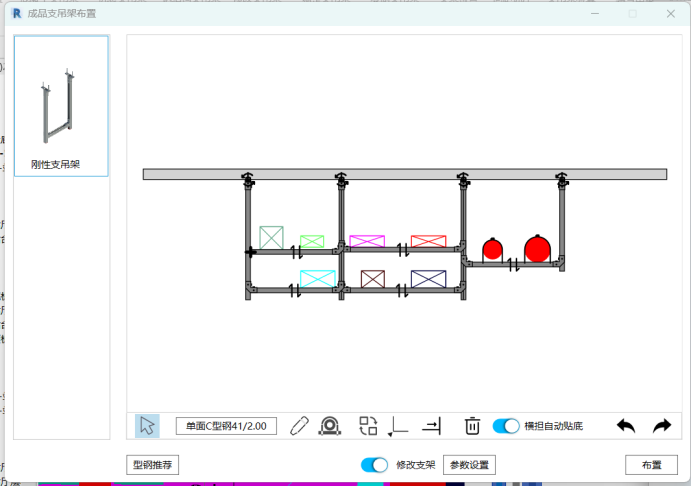This screenshot has height=486, width=691.
Task: Select the brown crossed square
Action: click(373, 279)
